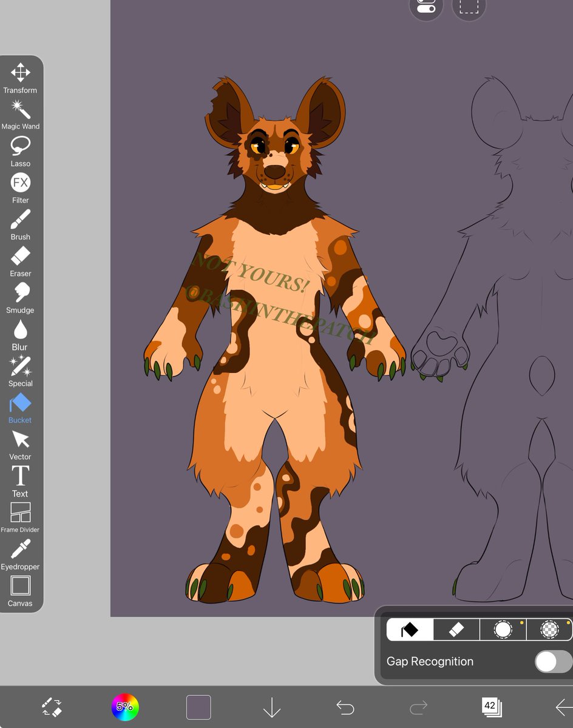Tap the dashed selection square icon at the top
This screenshot has width=573, height=728.
(x=469, y=7)
